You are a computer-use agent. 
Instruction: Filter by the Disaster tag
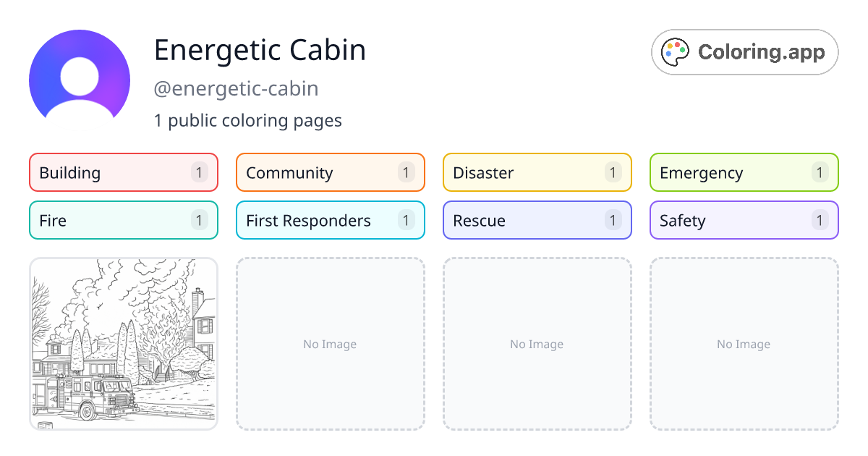(537, 172)
